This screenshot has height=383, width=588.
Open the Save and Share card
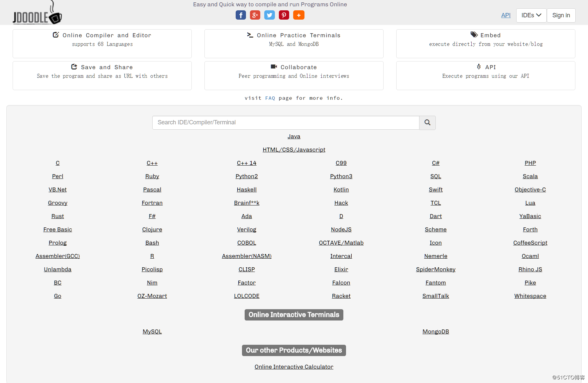[102, 75]
